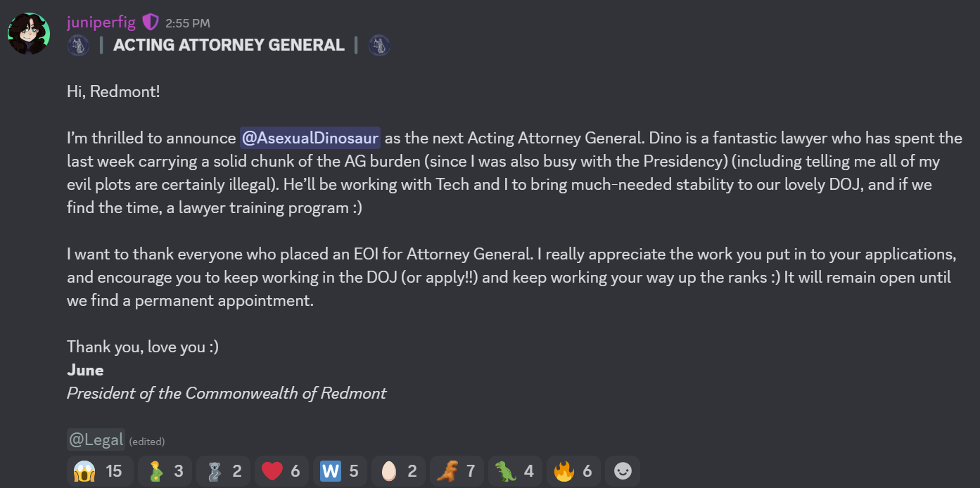Click the orange dinosaur reaction with 7
Viewport: 980px width, 488px height.
coord(456,471)
